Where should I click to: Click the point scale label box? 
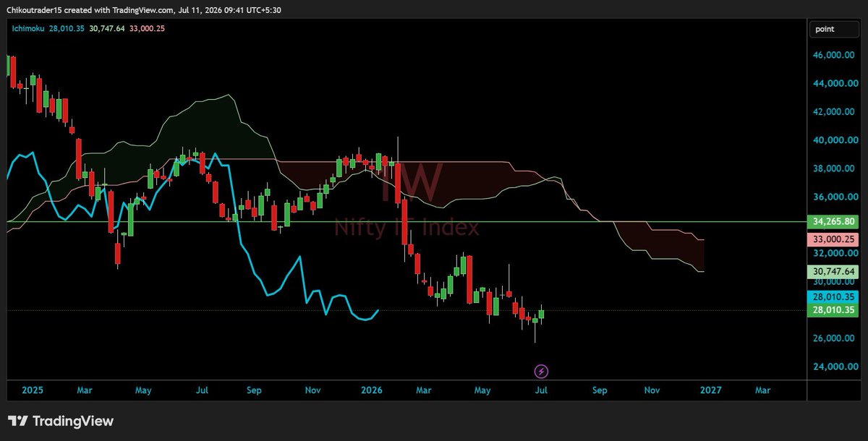point(834,29)
